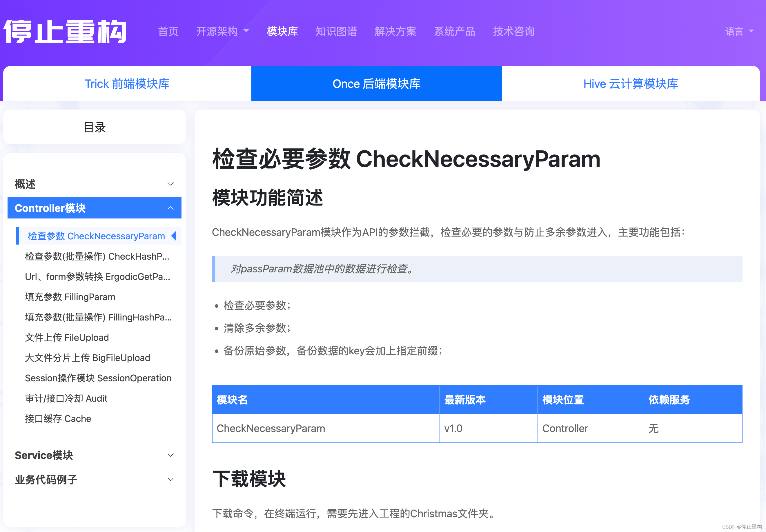Open 解决方案 navigation link

point(395,31)
